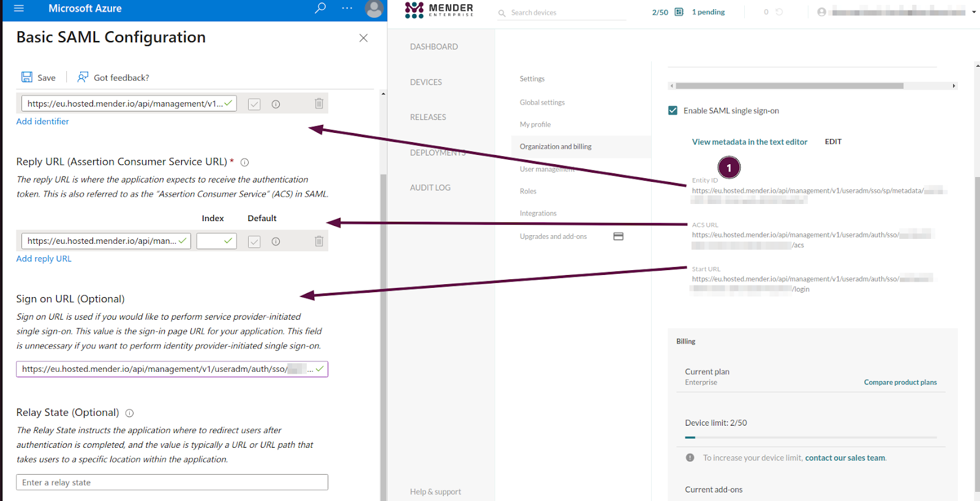Open the Devices section in Mender
This screenshot has height=501, width=980.
pyautogui.click(x=426, y=82)
